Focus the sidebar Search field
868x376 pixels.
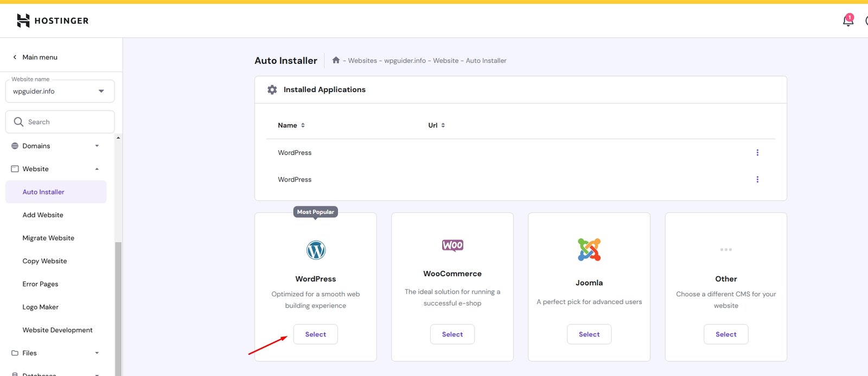[x=60, y=122]
